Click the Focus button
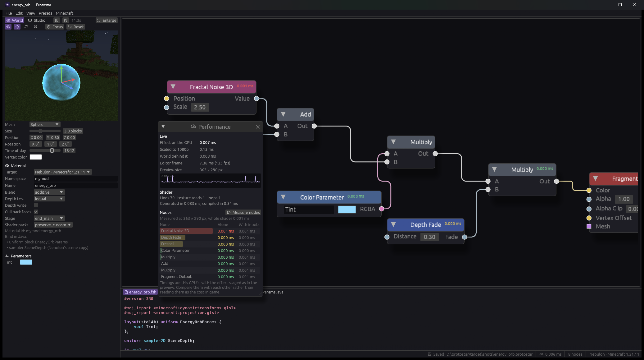The height and width of the screenshot is (360, 644). (x=55, y=27)
